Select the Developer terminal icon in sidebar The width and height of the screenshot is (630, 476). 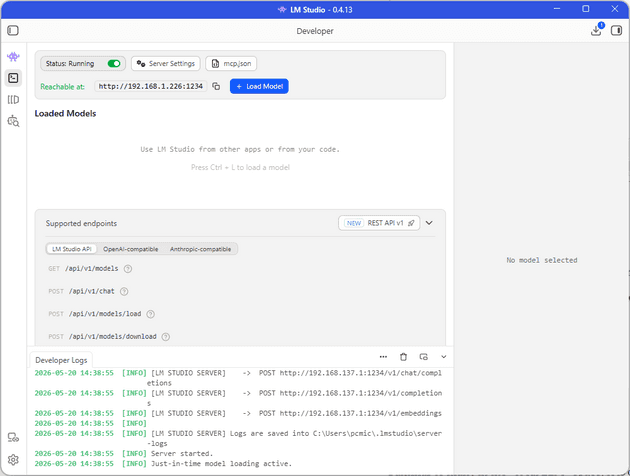[x=13, y=78]
